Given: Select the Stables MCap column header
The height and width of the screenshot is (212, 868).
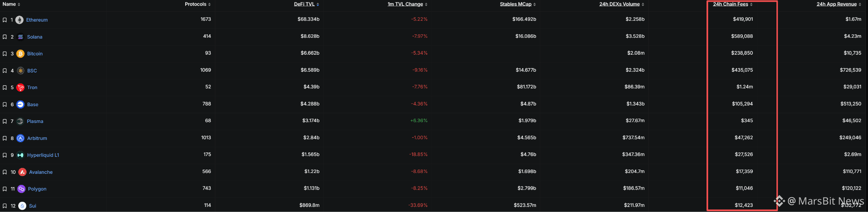Looking at the screenshot, I should 515,4.
